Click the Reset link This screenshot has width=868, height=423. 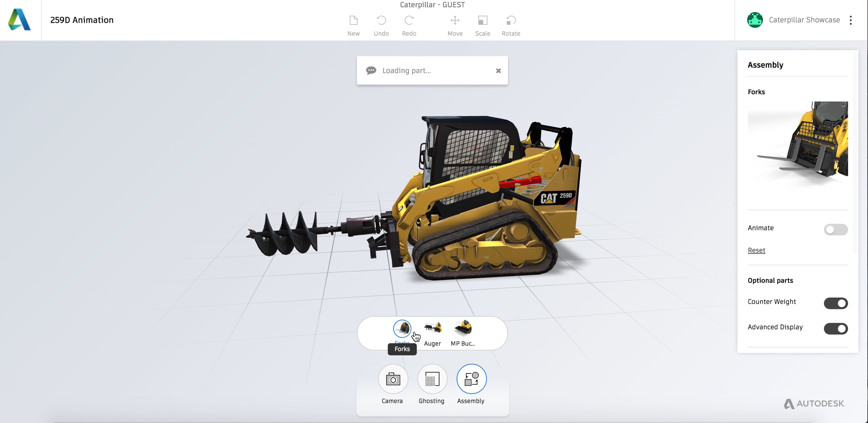(x=756, y=250)
